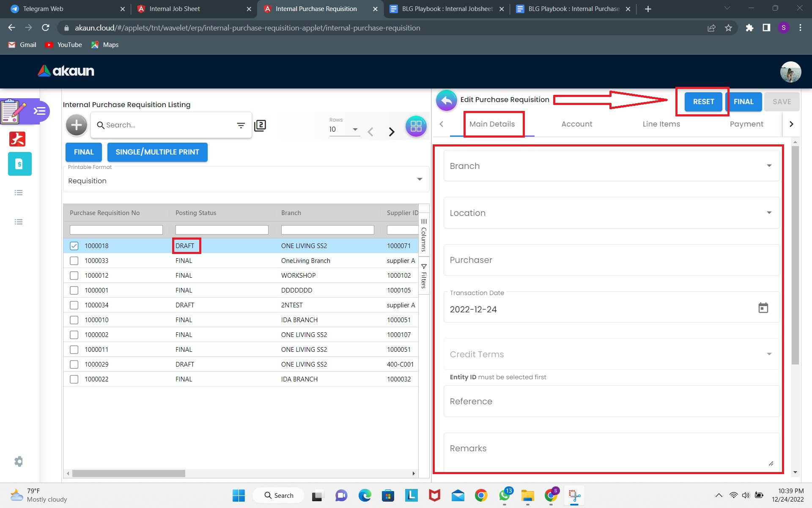Image resolution: width=812 pixels, height=508 pixels.
Task: Open the Location dropdown
Action: [x=768, y=213]
